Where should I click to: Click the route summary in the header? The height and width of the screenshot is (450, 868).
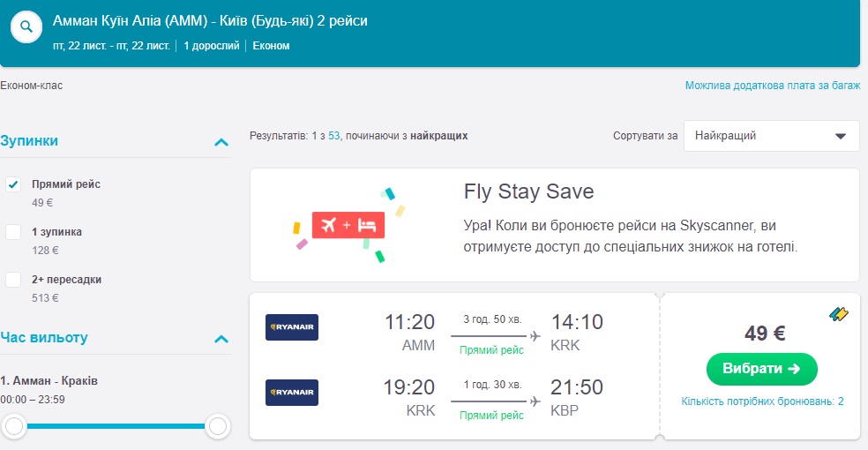pyautogui.click(x=210, y=20)
